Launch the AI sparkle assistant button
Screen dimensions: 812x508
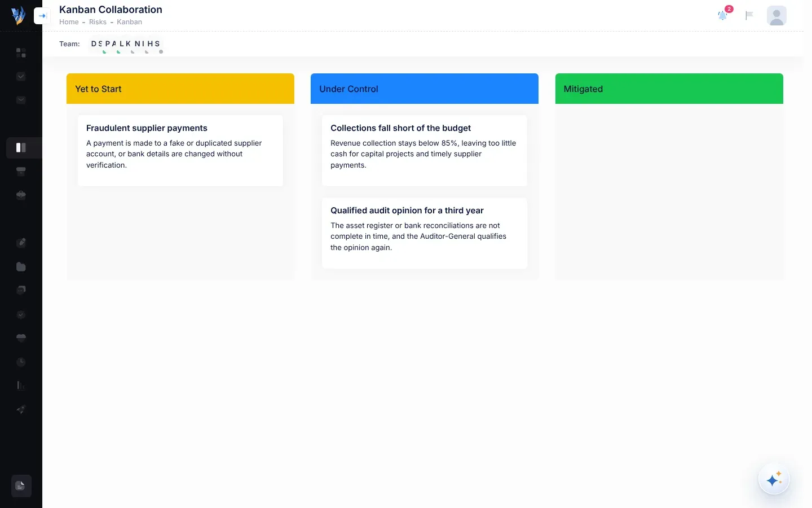click(x=774, y=479)
